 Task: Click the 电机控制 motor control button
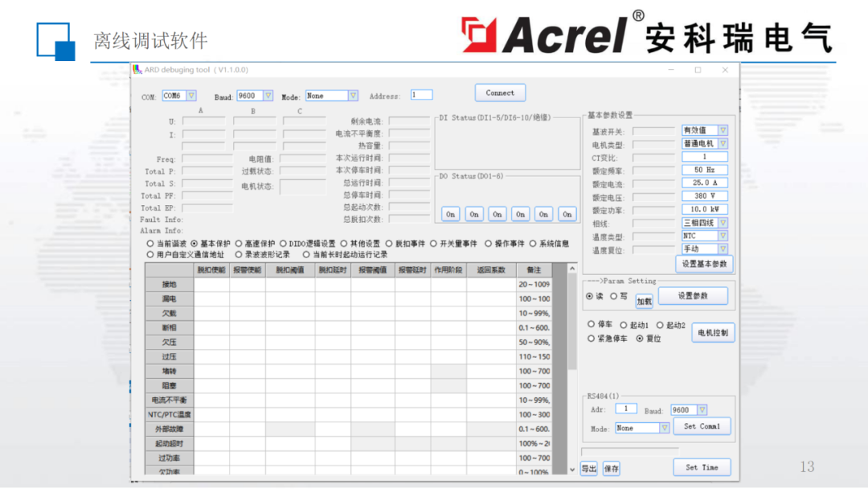coord(712,333)
